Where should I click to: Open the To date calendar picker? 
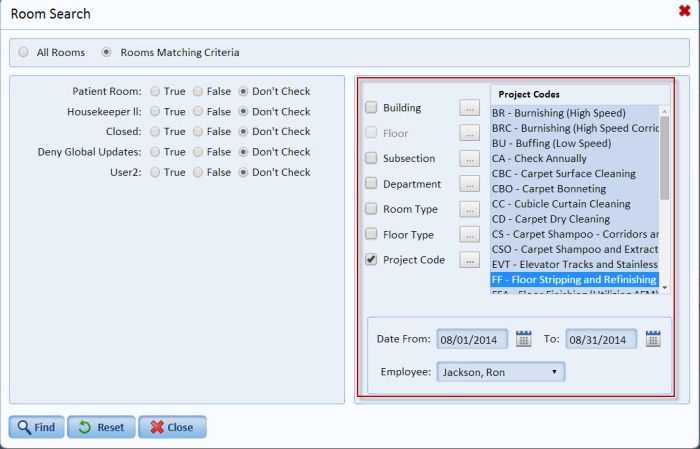click(653, 339)
